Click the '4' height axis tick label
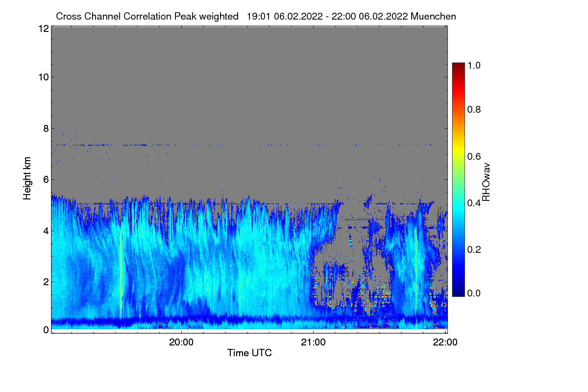Image resolution: width=588 pixels, height=392 pixels. point(45,230)
